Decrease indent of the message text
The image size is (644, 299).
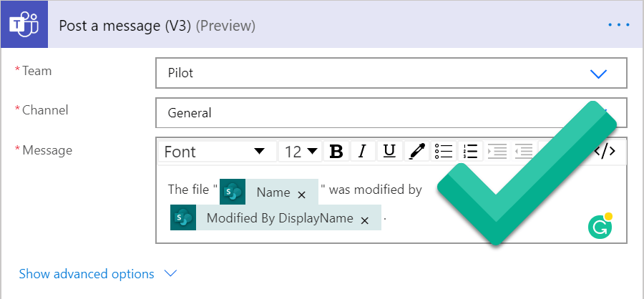524,152
